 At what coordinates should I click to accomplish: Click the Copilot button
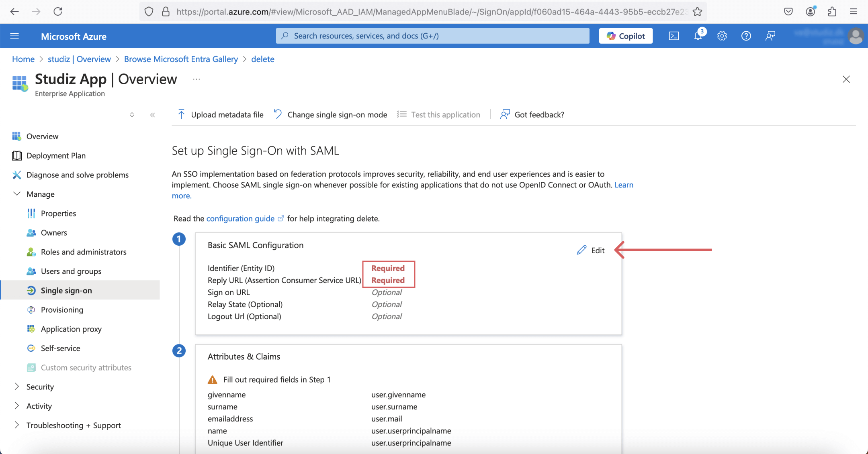click(626, 36)
